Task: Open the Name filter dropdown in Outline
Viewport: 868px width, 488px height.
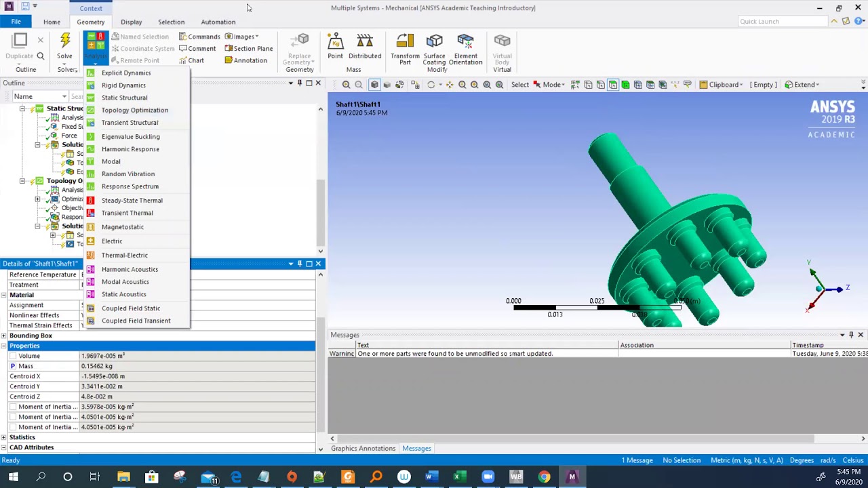Action: 64,97
